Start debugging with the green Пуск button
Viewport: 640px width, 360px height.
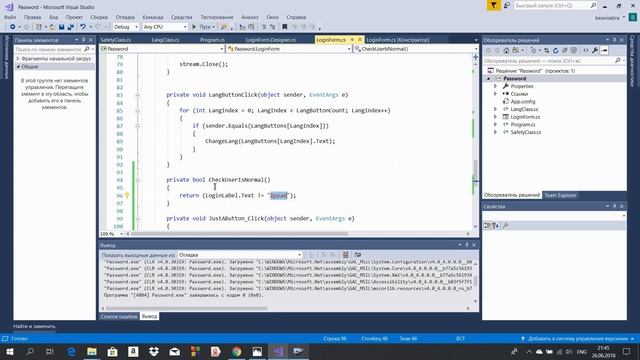coord(203,27)
